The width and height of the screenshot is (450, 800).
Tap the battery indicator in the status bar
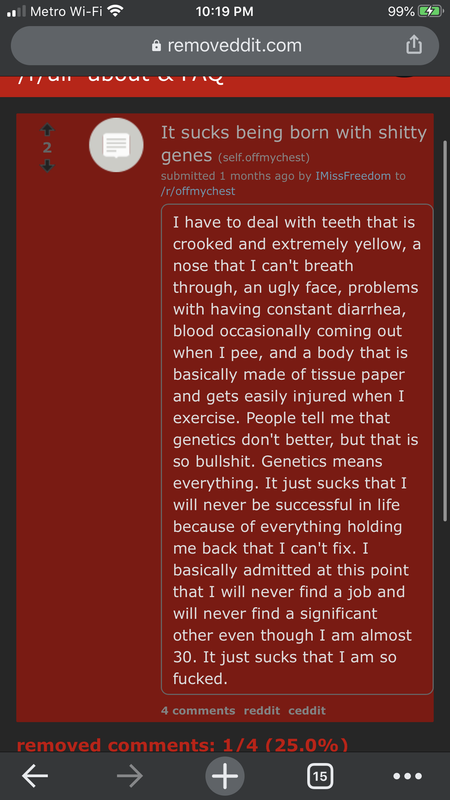[x=430, y=11]
